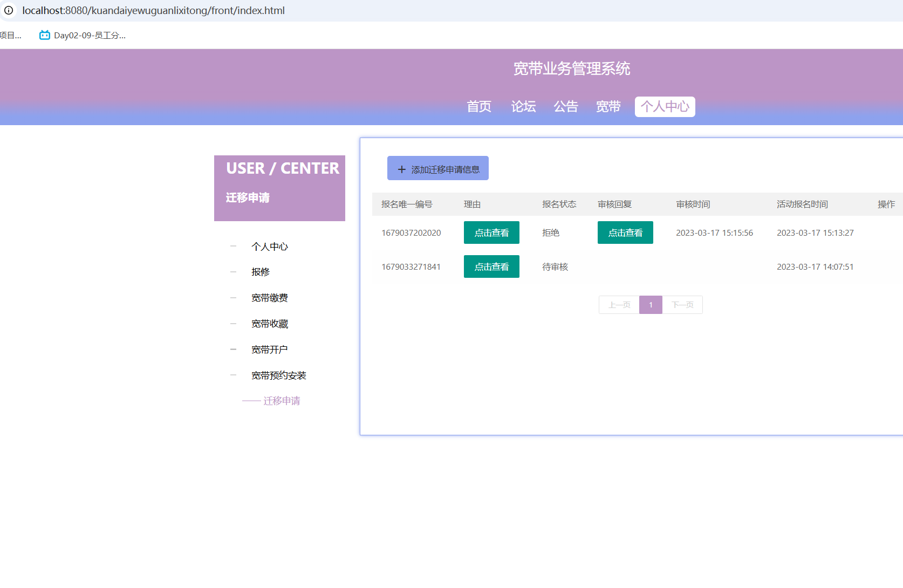Open 宽带开户 in the sidebar

(270, 350)
